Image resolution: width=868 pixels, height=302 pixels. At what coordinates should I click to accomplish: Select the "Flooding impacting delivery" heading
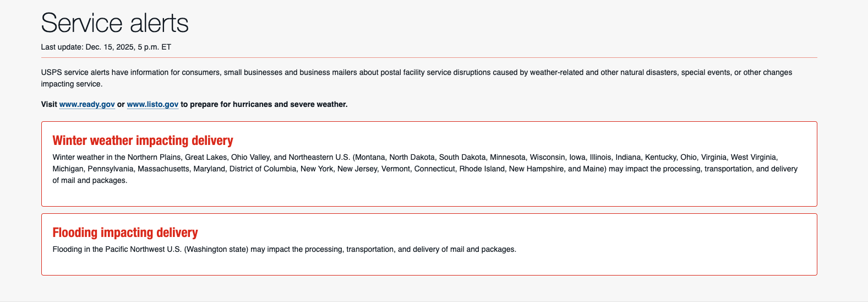tap(125, 233)
